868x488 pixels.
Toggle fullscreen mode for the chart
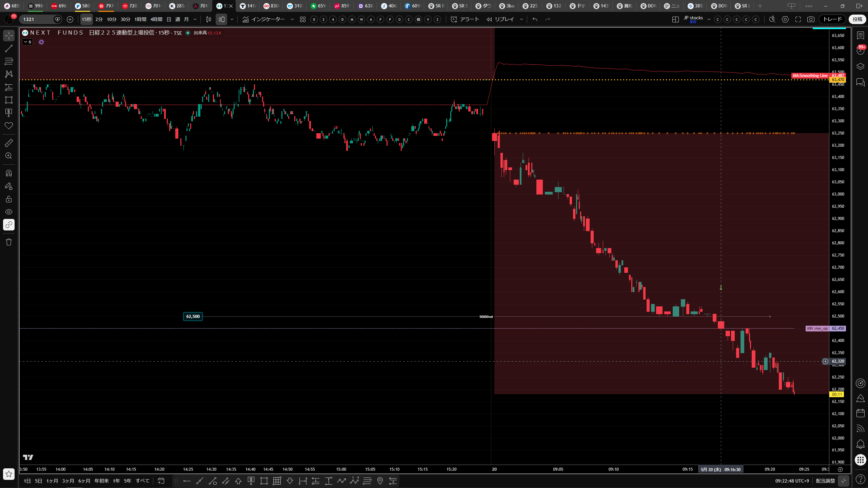[x=798, y=19]
